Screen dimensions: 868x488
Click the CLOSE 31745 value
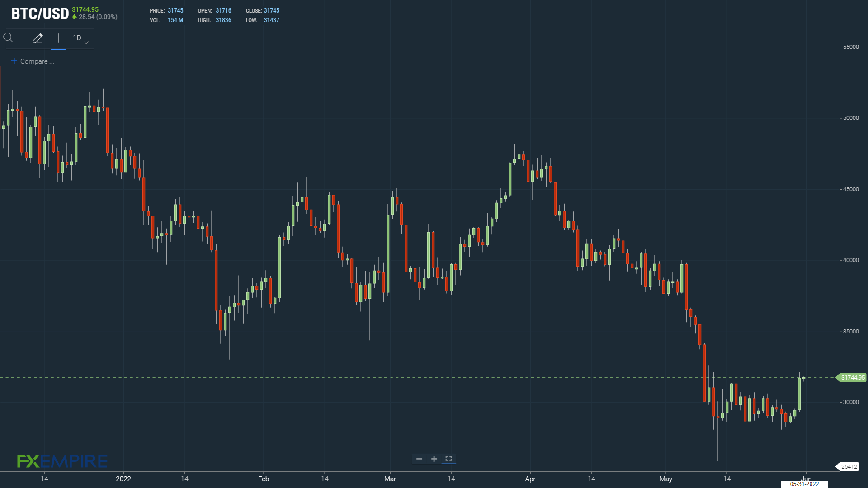click(271, 11)
